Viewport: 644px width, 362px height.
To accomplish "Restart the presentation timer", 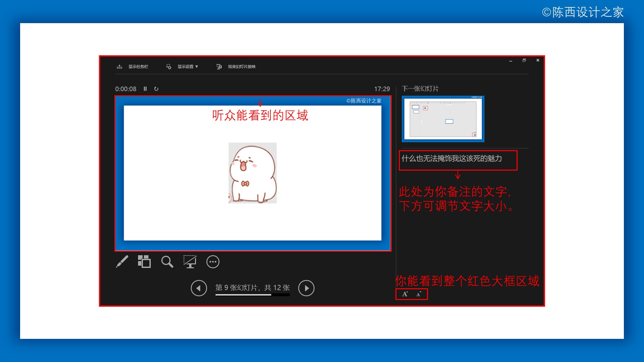I will (156, 89).
